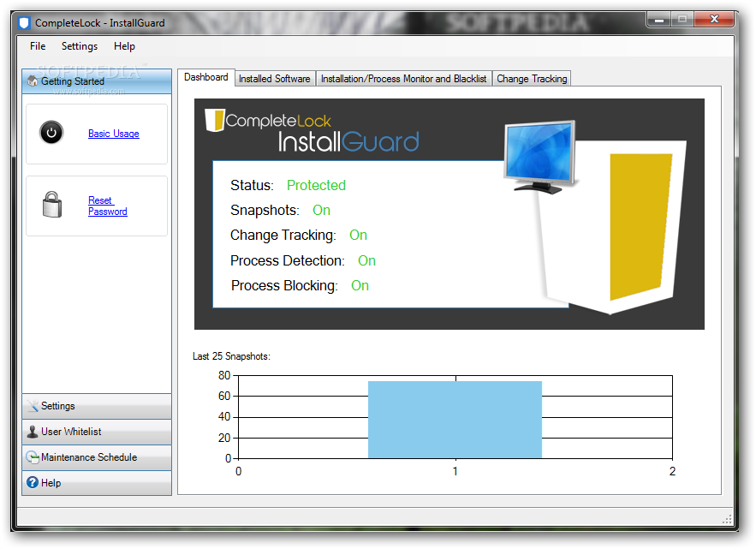Click the padlock icon beside Reset Password
The height and width of the screenshot is (549, 756).
click(x=52, y=205)
